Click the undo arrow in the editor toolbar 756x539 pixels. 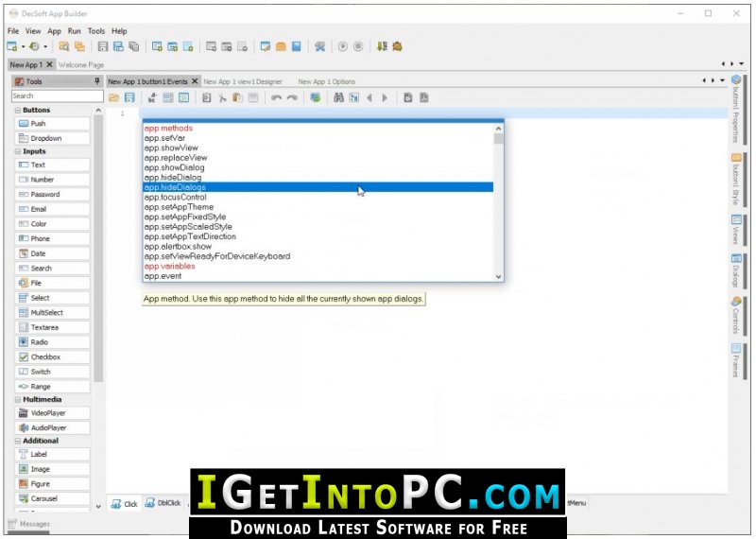(x=276, y=98)
